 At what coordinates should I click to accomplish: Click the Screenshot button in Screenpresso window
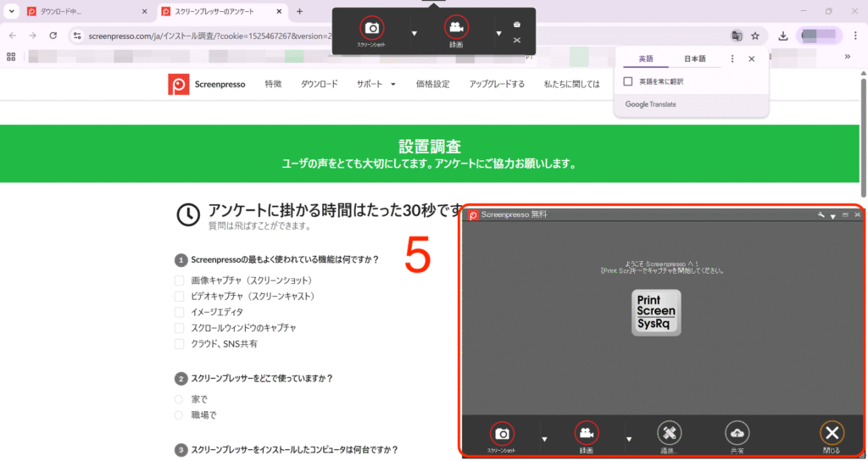coord(502,434)
